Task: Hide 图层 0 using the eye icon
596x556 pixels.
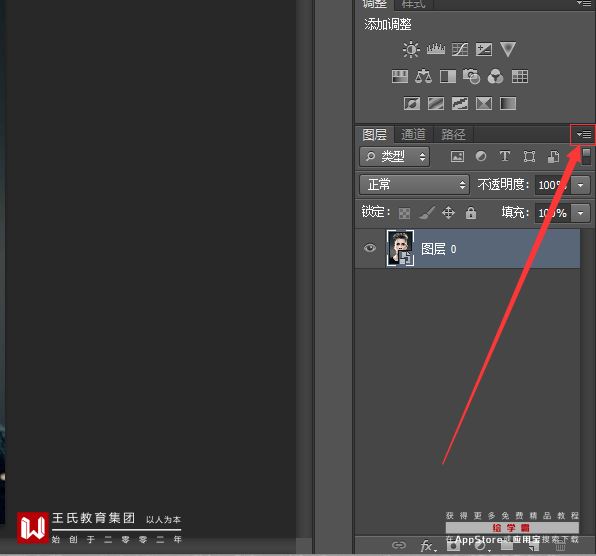Action: coord(369,248)
